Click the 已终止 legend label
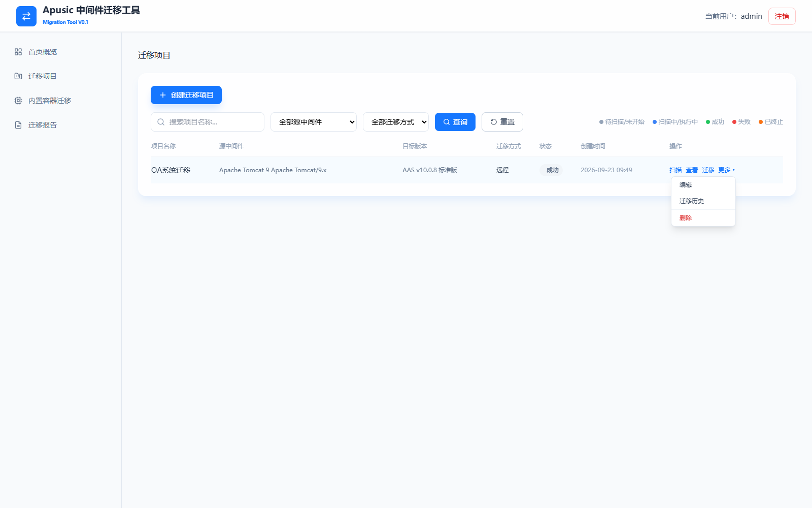The image size is (812, 508). [774, 122]
